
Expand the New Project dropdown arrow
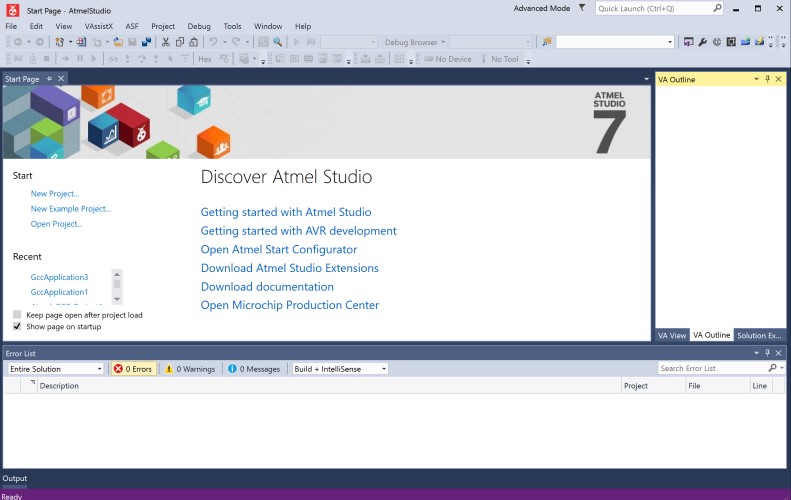click(70, 42)
